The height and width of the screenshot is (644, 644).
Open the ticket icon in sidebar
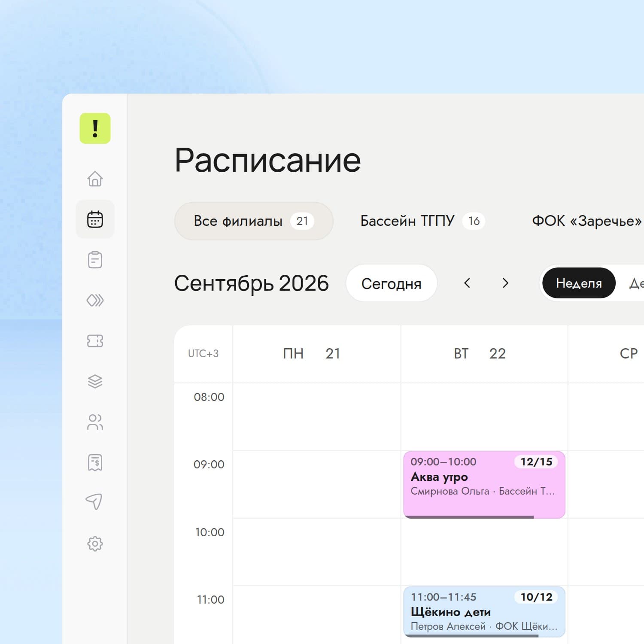pos(95,341)
